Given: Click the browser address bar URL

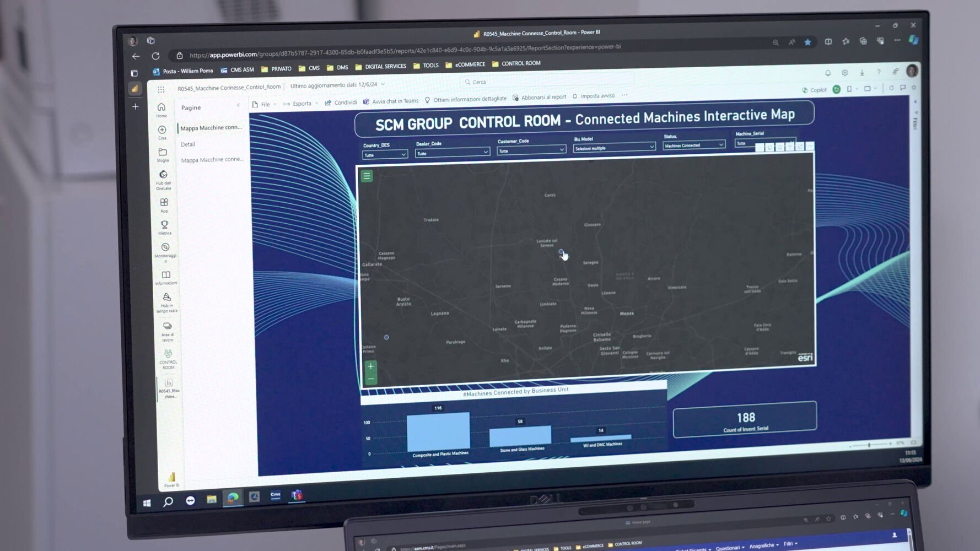Looking at the screenshot, I should tap(405, 51).
